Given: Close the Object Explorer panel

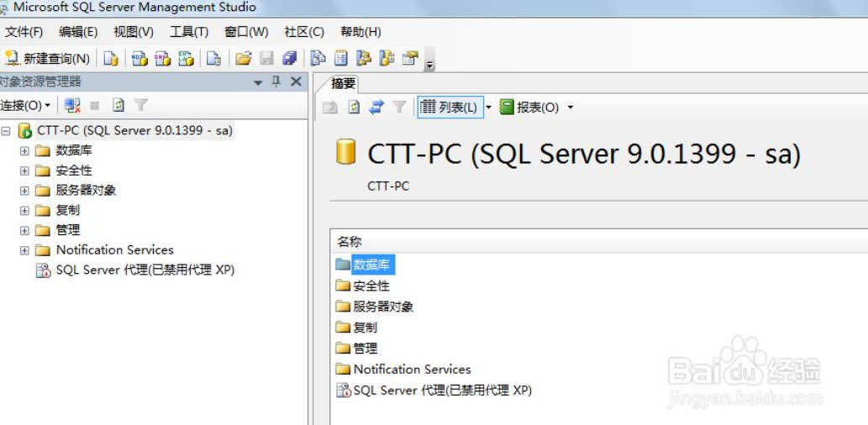Looking at the screenshot, I should tap(296, 82).
